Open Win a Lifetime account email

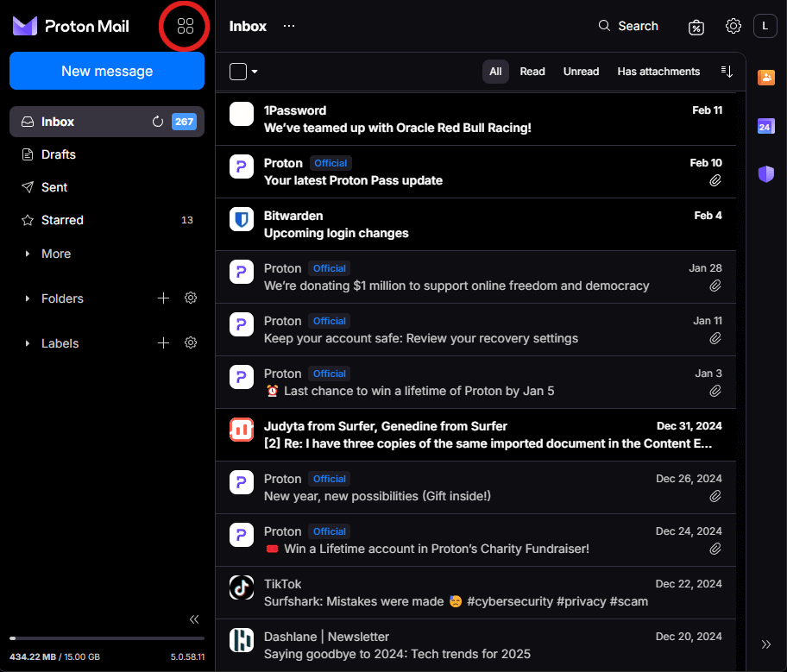475,540
